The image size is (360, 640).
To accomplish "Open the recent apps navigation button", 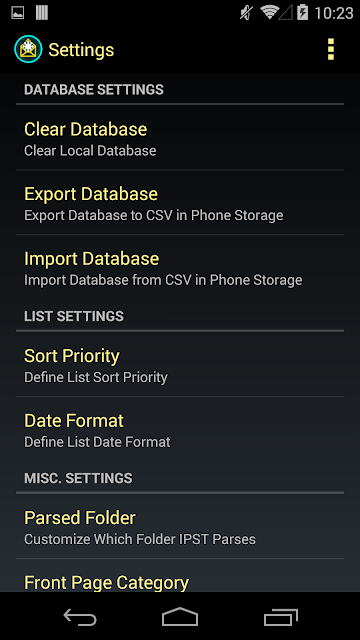I will coord(280,616).
